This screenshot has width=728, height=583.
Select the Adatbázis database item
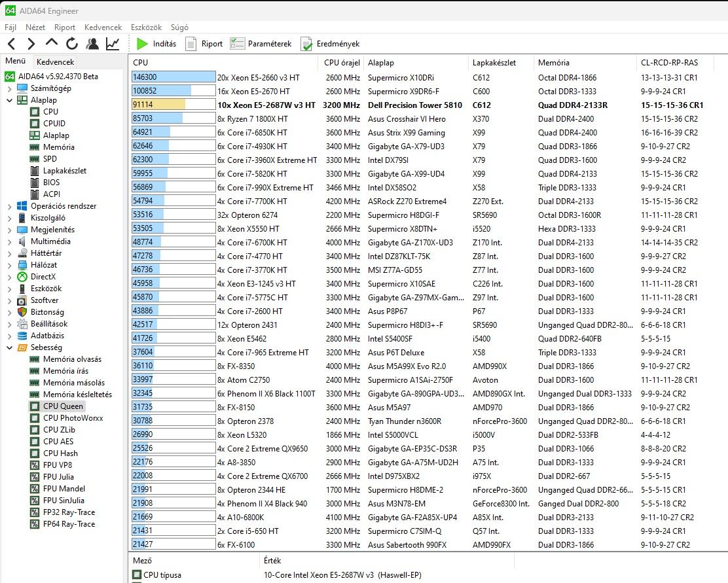(41, 336)
